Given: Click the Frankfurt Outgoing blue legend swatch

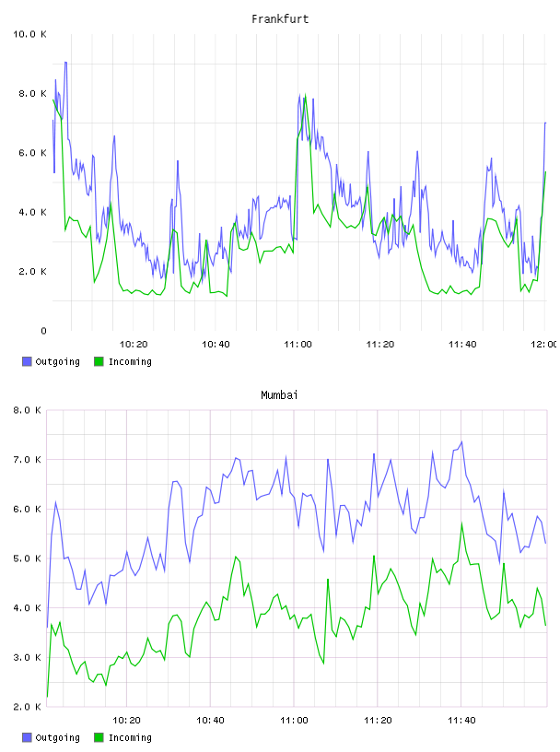Looking at the screenshot, I should (27, 361).
